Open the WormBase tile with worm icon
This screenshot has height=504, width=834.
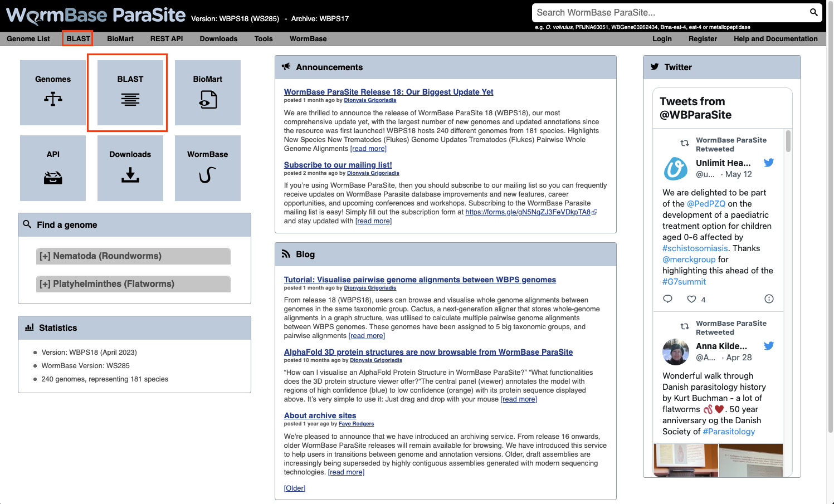[x=207, y=168]
